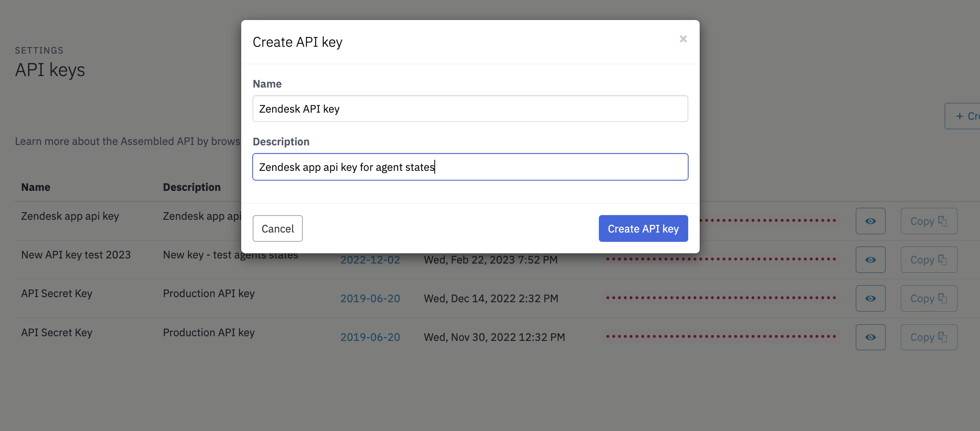
Task: Reveal the Zendesk app api key value
Action: tap(870, 221)
